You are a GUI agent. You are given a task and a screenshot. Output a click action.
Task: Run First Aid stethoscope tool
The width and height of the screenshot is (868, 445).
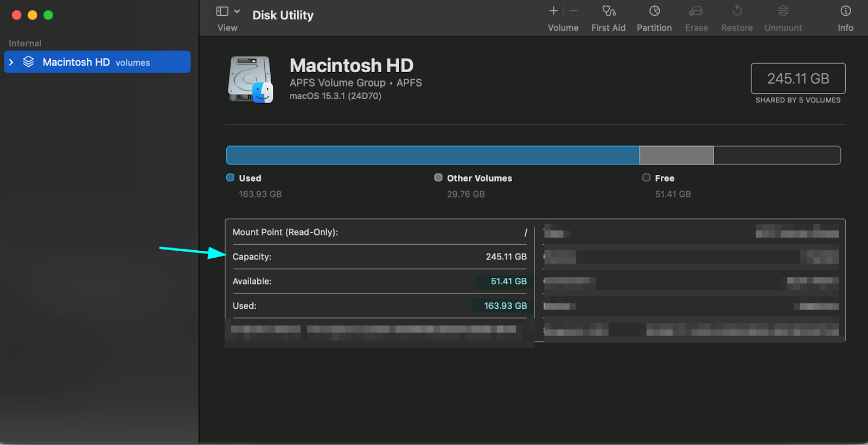click(609, 11)
